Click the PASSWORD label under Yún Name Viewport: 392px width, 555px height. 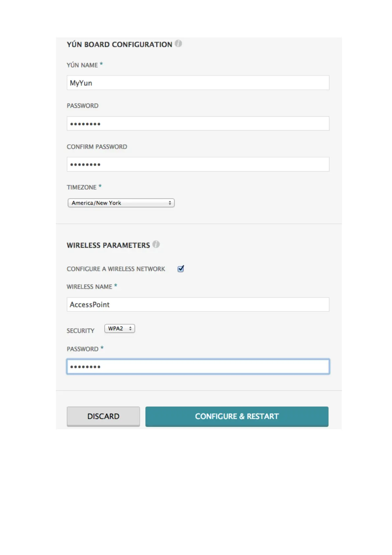pyautogui.click(x=83, y=106)
